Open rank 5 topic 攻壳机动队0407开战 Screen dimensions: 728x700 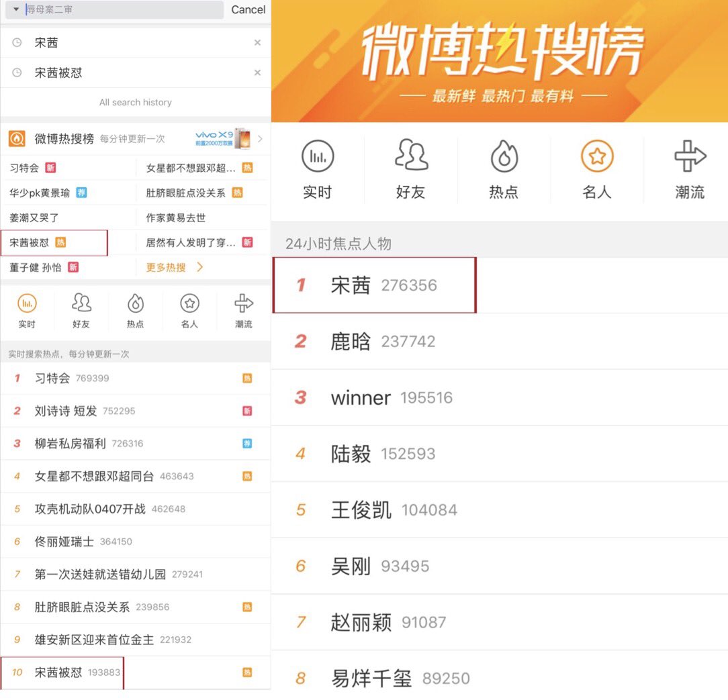click(x=135, y=509)
